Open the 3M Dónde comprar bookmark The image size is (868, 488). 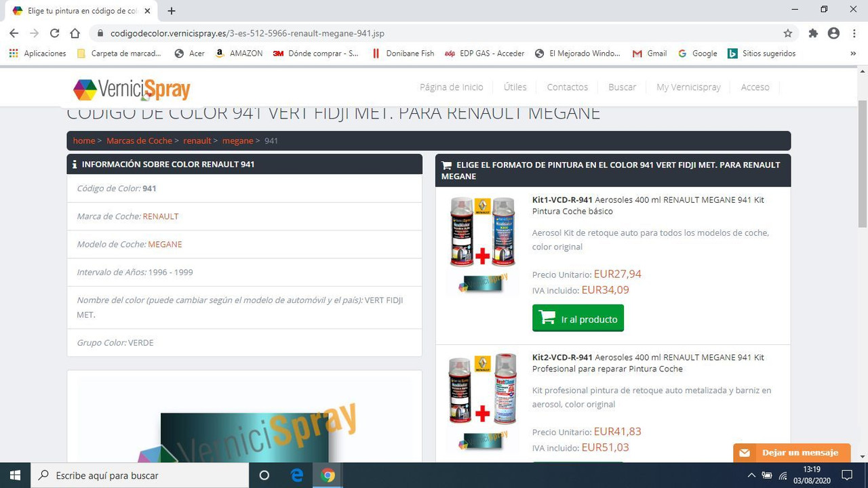(316, 54)
